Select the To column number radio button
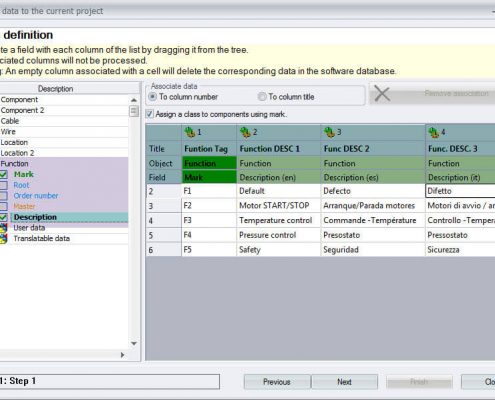Screen dimensions: 495x400 coord(152,97)
